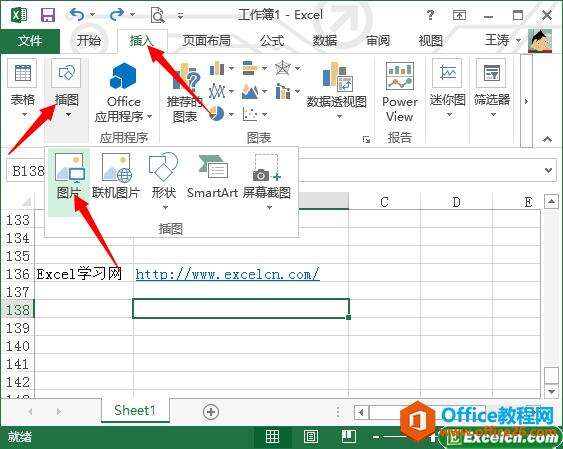Screen dimensions: 563x449
Task: Open customize quick access toolbar dropdown
Action: (x=181, y=15)
